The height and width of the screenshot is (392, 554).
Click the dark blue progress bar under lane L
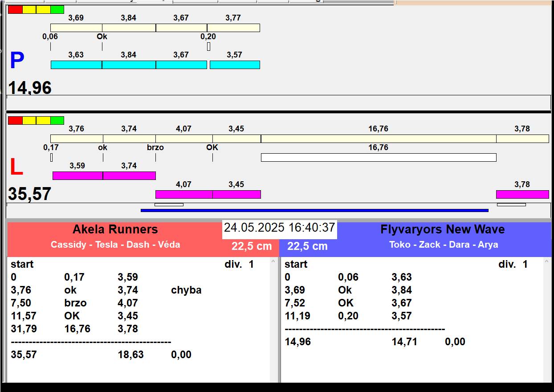click(x=314, y=210)
